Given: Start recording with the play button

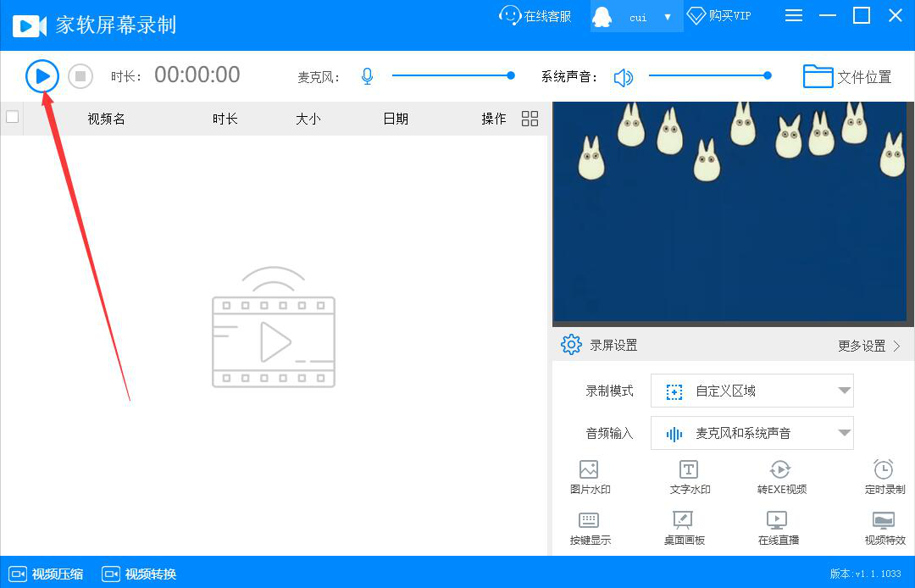Looking at the screenshot, I should pos(42,76).
